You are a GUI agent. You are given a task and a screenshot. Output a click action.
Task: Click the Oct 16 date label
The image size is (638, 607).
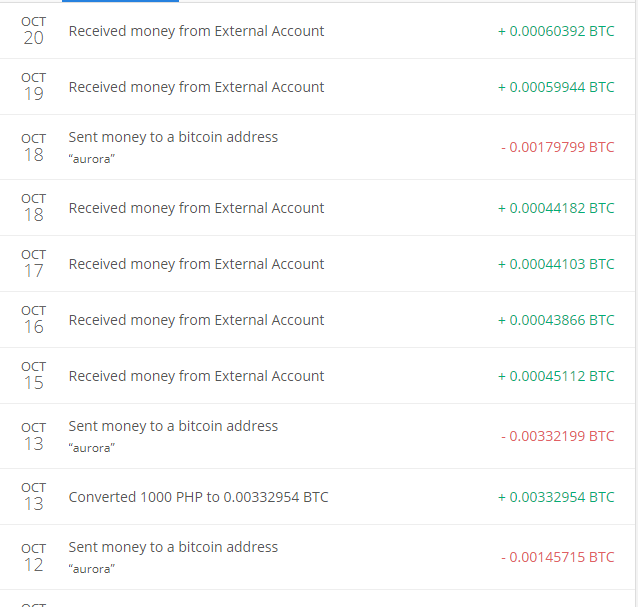[34, 320]
